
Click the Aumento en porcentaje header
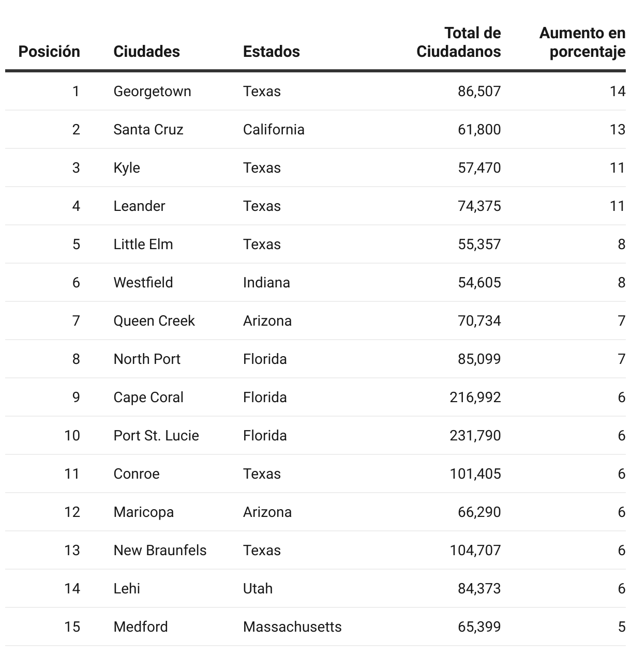pos(582,42)
